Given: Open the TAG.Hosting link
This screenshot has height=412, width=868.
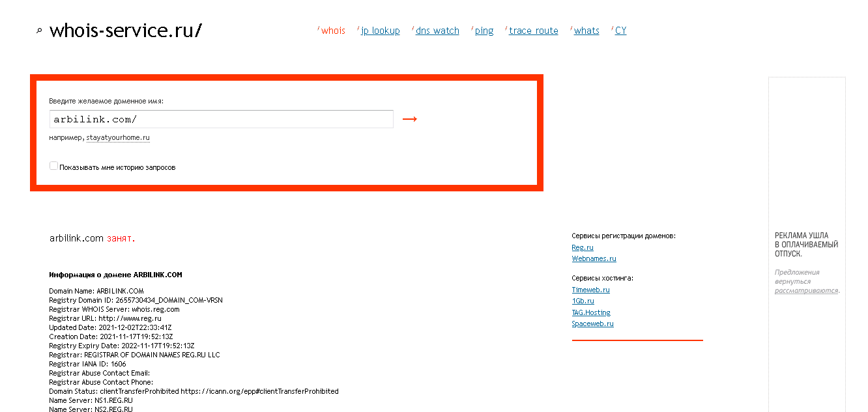Looking at the screenshot, I should tap(591, 312).
